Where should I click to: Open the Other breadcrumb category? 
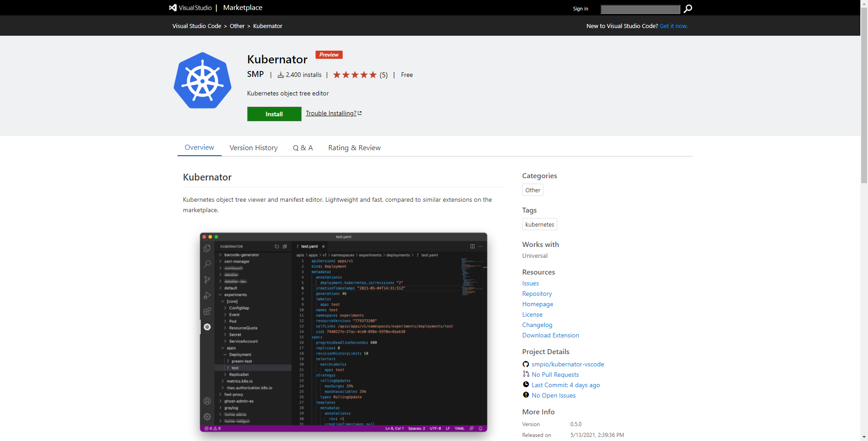tap(237, 26)
